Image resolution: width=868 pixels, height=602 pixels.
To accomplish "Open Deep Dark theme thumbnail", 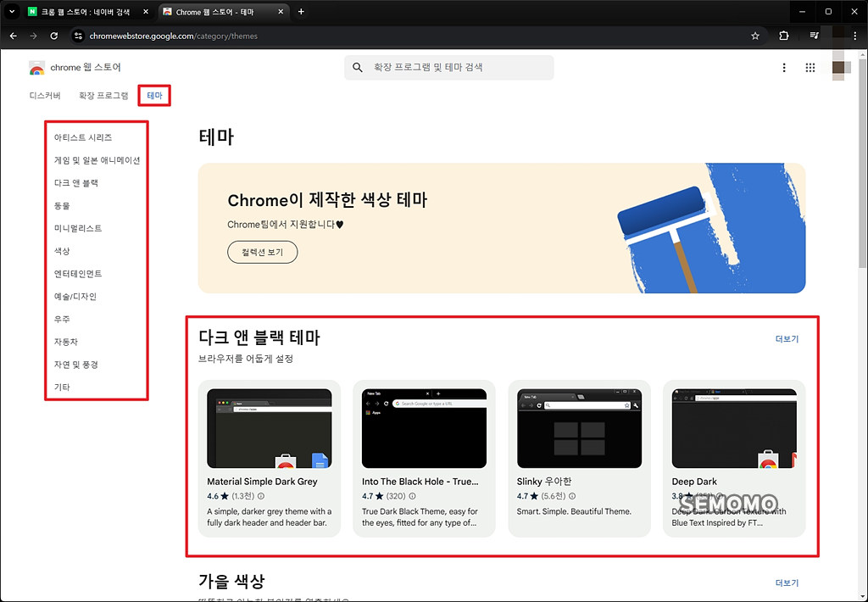I will (734, 428).
